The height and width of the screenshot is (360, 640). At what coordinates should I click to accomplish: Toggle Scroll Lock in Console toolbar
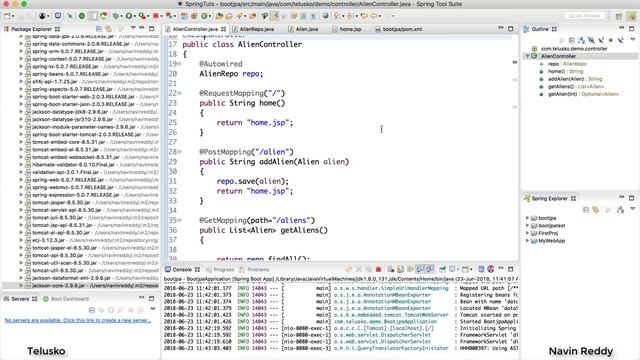pos(400,269)
